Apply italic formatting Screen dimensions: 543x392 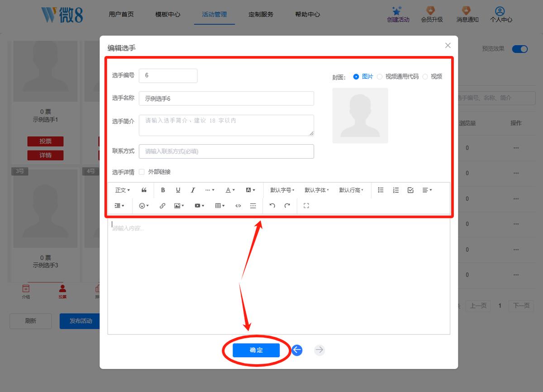click(193, 190)
